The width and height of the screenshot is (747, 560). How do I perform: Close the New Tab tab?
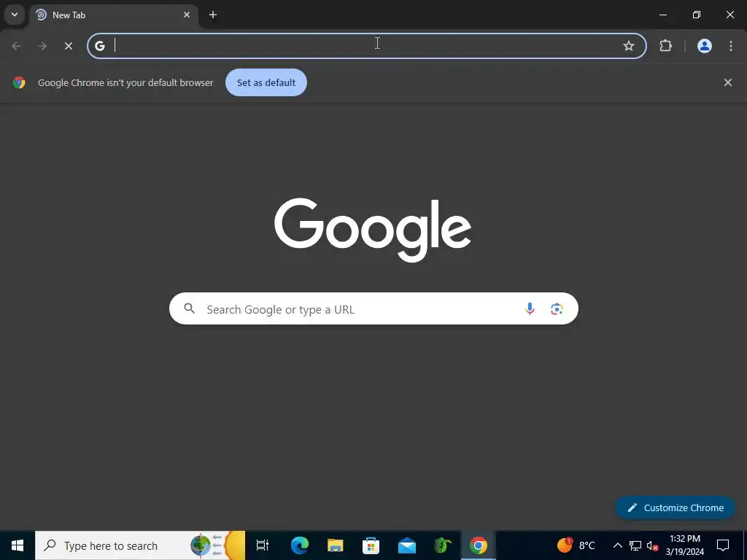pyautogui.click(x=187, y=15)
